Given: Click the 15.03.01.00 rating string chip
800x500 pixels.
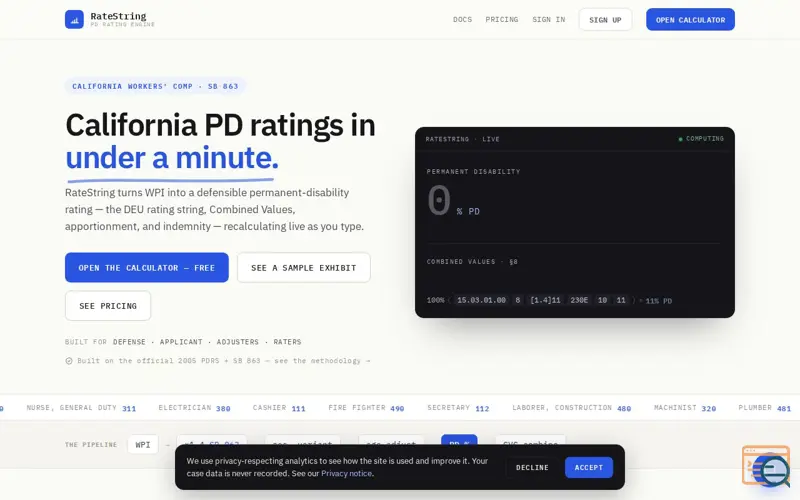Looking at the screenshot, I should pyautogui.click(x=481, y=300).
